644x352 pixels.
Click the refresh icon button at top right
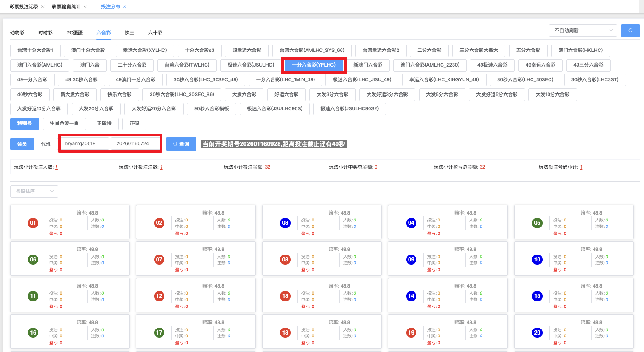click(x=630, y=30)
